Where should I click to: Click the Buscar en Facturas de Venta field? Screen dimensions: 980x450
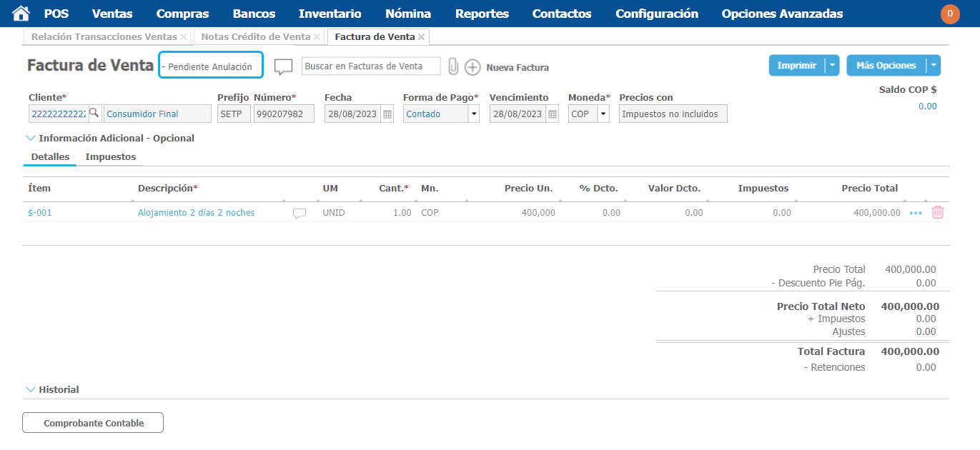[370, 66]
